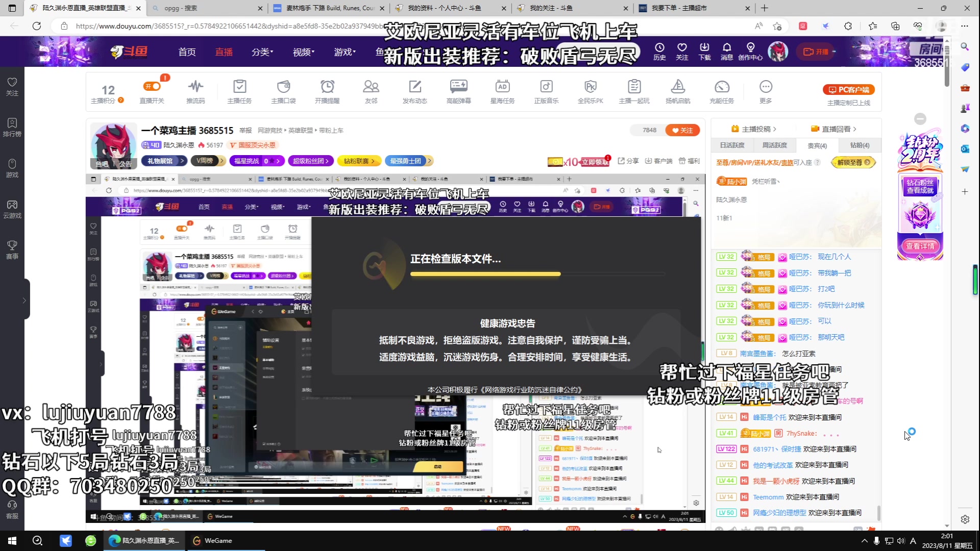Open 关注 heart icon in header
980x551 pixels.
point(682,51)
